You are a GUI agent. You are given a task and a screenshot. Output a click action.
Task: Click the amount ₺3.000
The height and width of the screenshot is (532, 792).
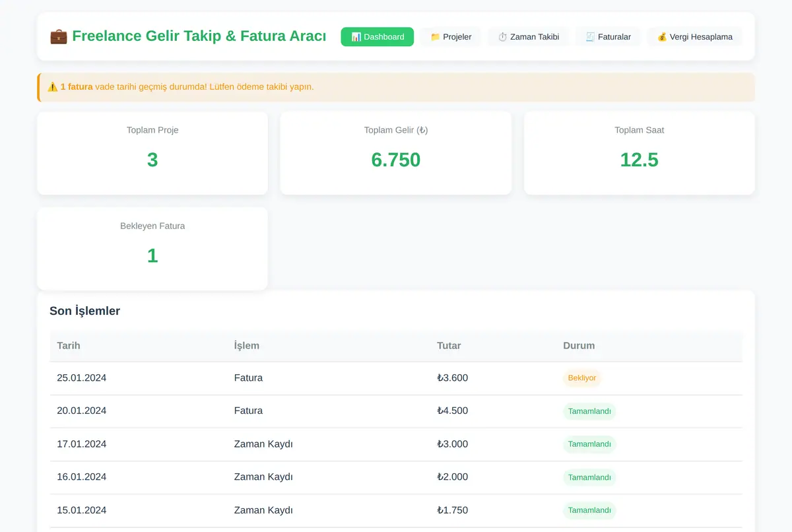452,444
